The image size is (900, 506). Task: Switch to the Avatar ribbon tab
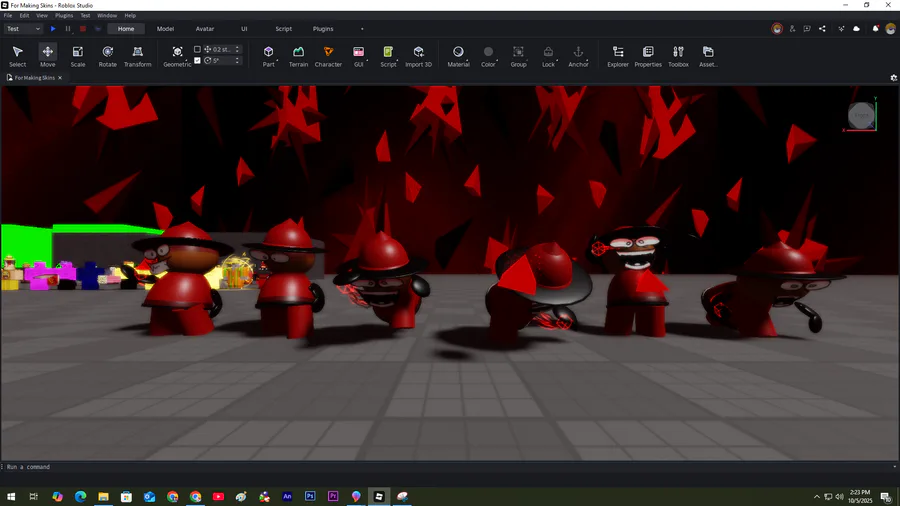(x=205, y=29)
